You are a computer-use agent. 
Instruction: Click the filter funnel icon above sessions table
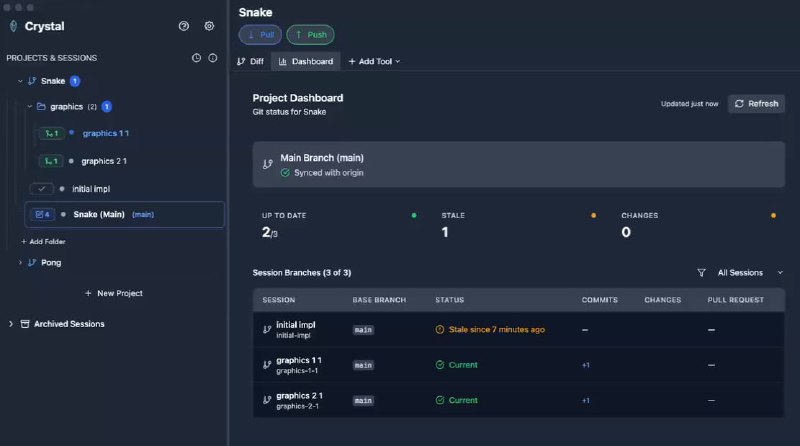coord(701,272)
